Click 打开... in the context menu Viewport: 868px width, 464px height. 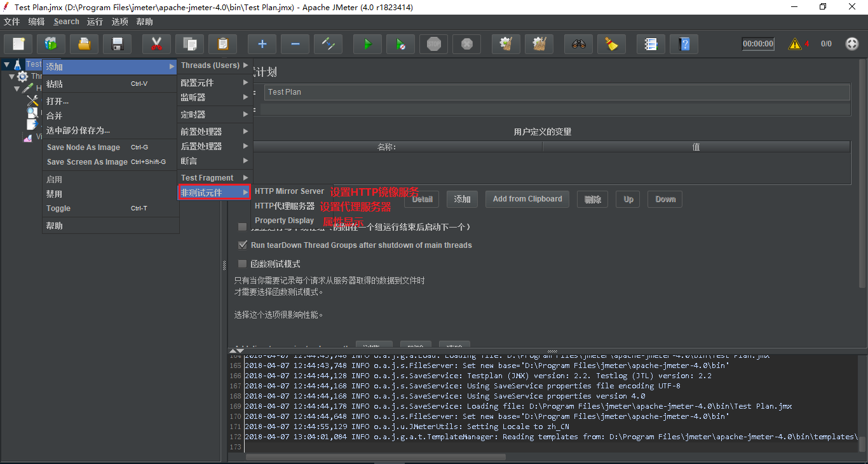110,101
